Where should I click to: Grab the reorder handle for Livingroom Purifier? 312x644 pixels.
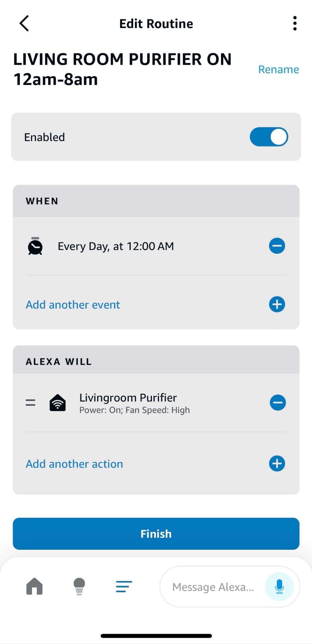[x=30, y=403]
